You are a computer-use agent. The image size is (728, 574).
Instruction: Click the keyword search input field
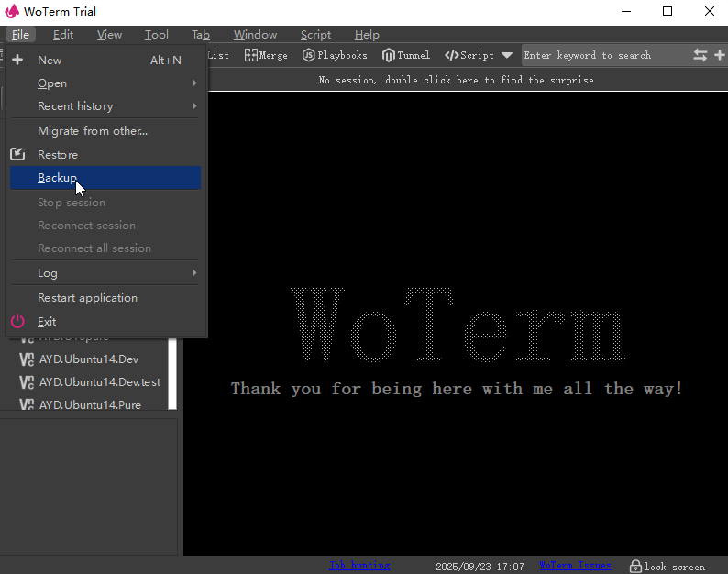(x=603, y=55)
